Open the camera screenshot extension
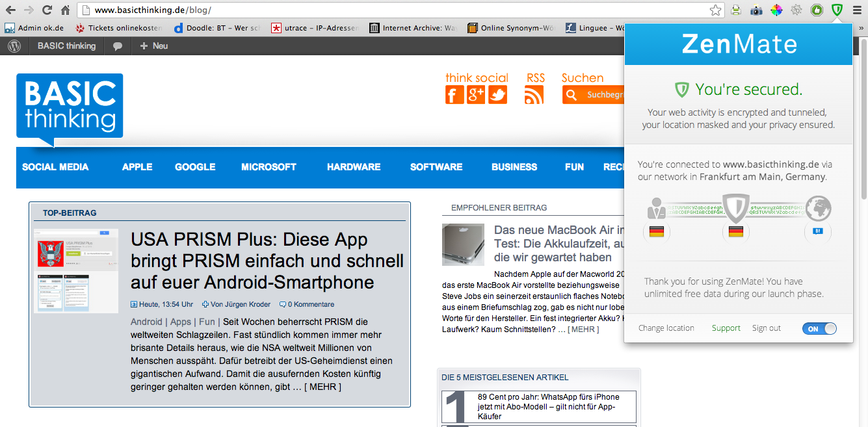Screen dimensions: 868x427 pos(756,10)
